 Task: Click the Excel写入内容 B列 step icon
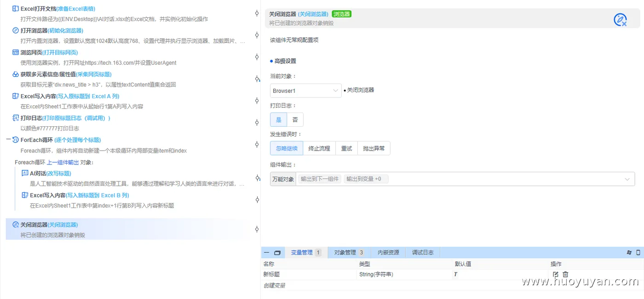(x=25, y=195)
